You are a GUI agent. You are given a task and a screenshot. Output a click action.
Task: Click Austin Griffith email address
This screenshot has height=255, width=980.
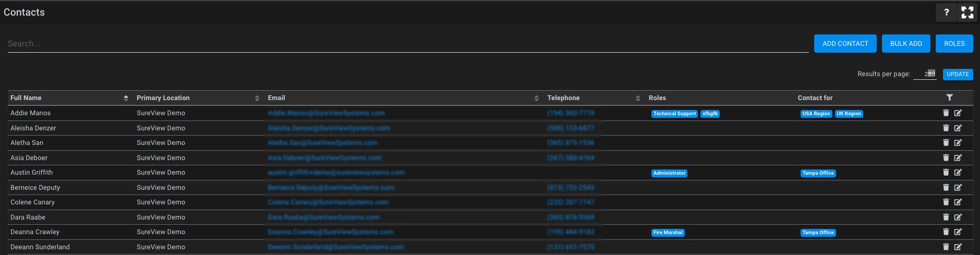(x=336, y=172)
